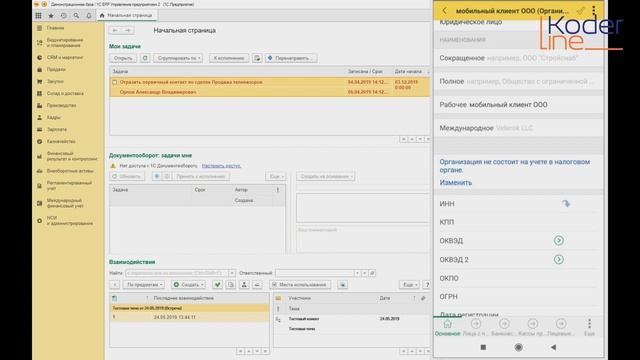This screenshot has width=640, height=360.
Task: Open notifications bell icon in top toolbar
Action: [89, 16]
